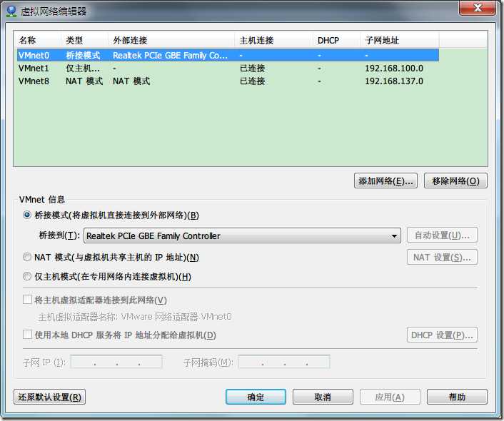Click the 应用(A) button
504x421 pixels.
pos(390,397)
